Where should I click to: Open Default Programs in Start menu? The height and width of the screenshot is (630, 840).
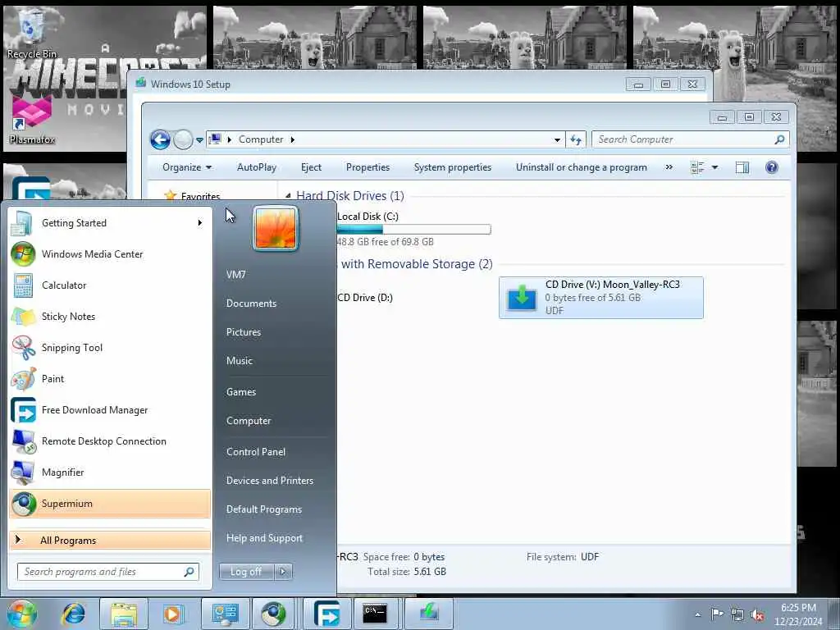point(264,509)
